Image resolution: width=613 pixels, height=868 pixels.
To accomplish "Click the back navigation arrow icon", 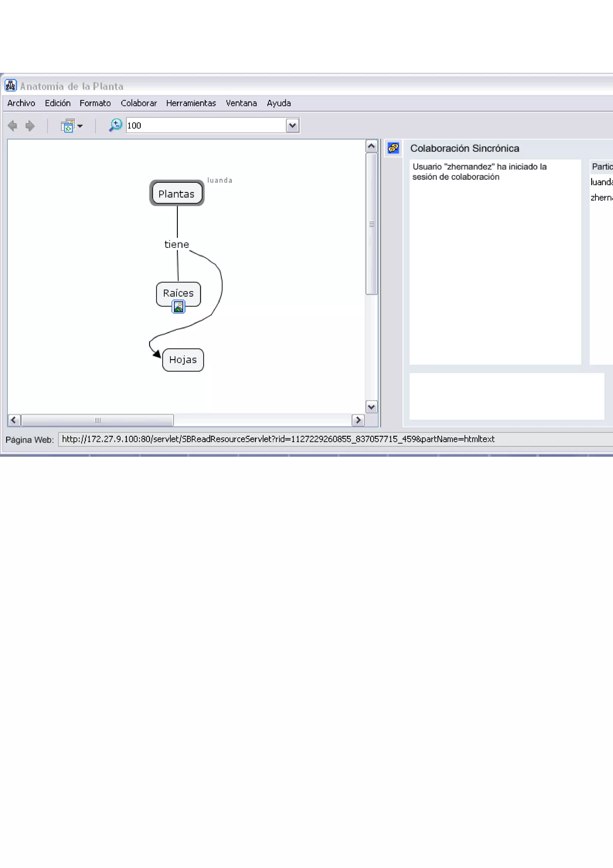I will pyautogui.click(x=13, y=125).
